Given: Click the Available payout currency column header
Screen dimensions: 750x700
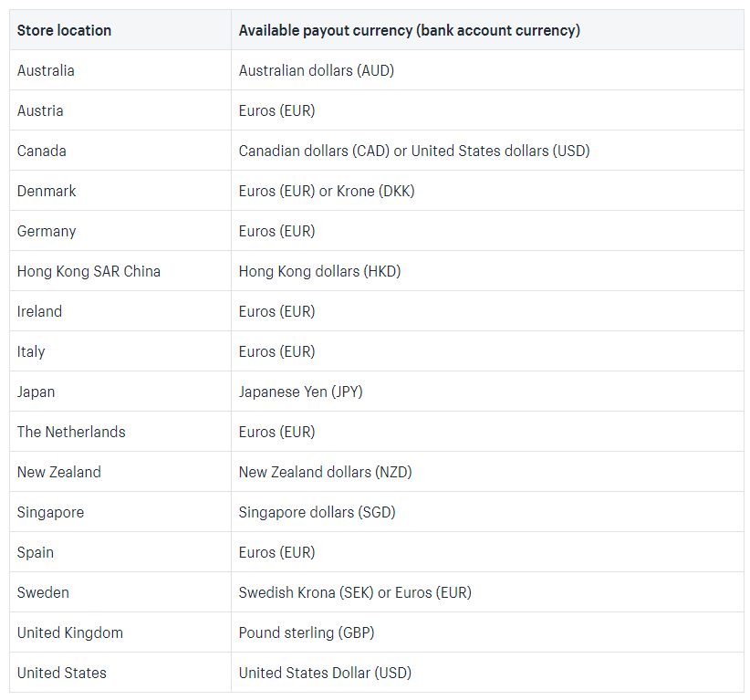Looking at the screenshot, I should click(x=409, y=30).
